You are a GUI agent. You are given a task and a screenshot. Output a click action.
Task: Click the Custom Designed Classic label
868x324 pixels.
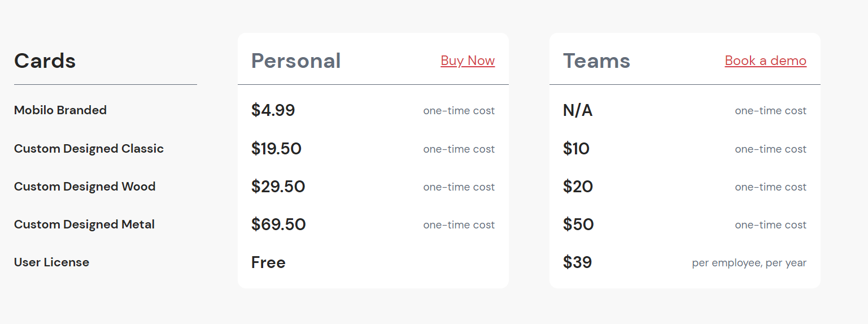pyautogui.click(x=89, y=149)
